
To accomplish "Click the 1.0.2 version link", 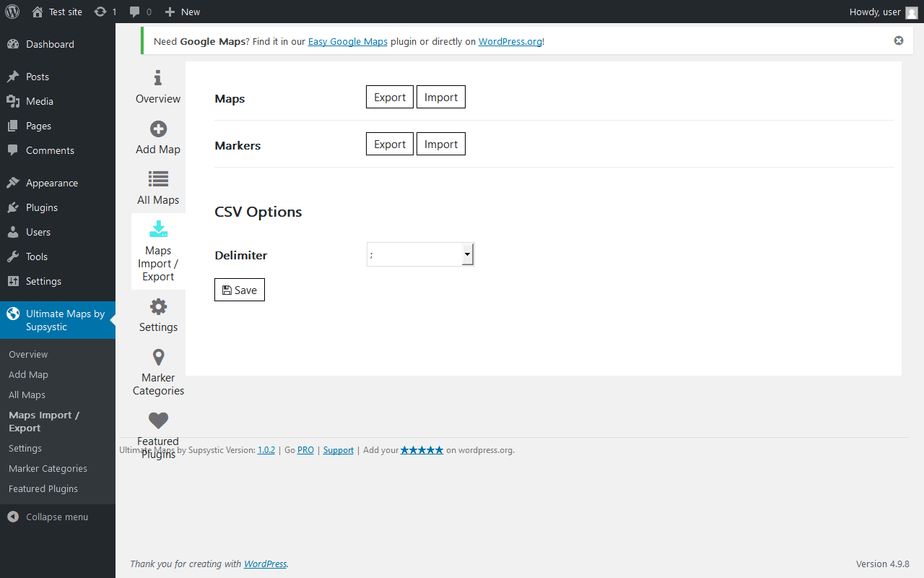I will click(266, 449).
